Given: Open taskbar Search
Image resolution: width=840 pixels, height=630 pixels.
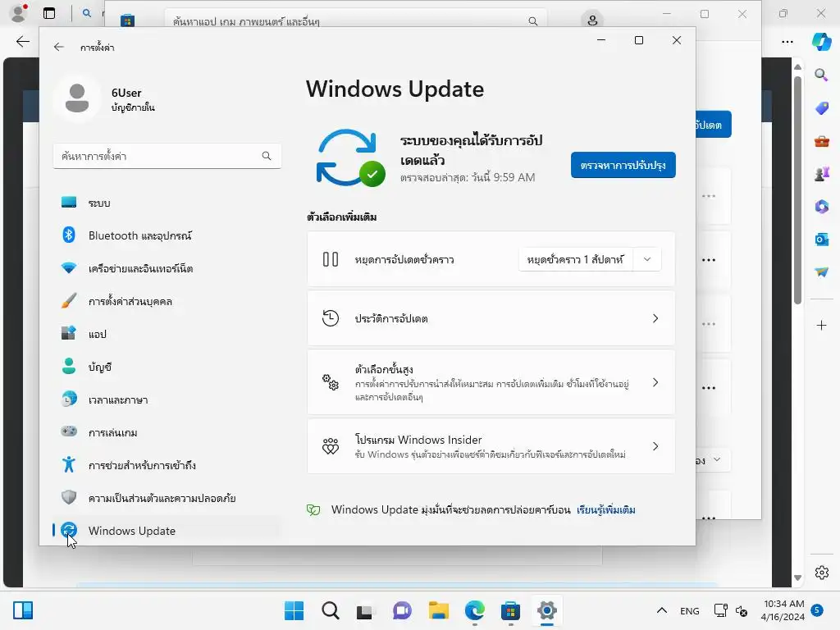Looking at the screenshot, I should click(330, 610).
